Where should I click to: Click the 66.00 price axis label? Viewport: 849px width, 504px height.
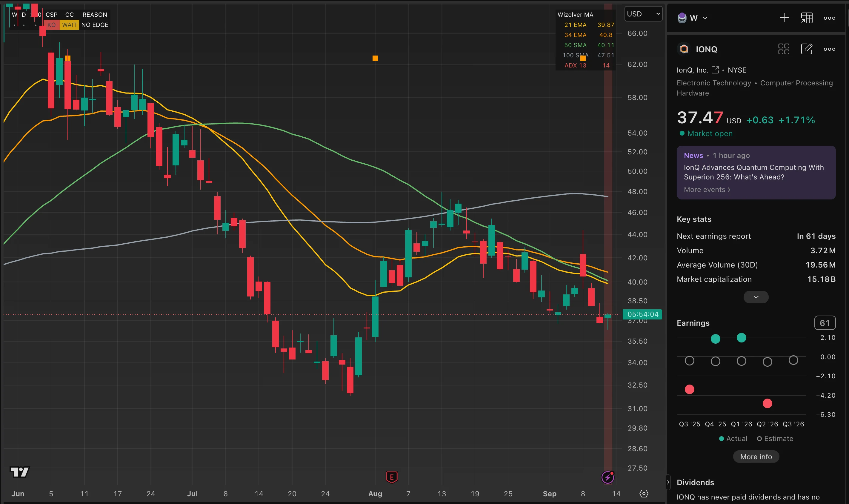pos(637,33)
